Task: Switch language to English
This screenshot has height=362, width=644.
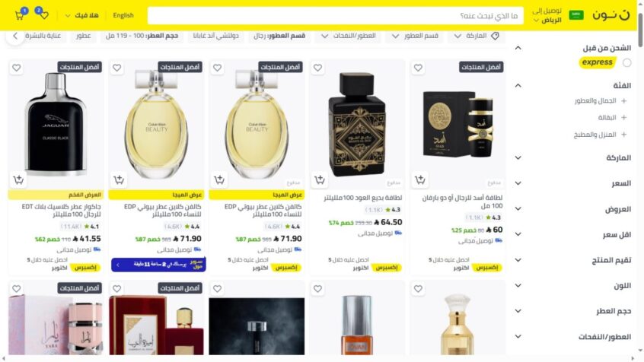Action: (123, 16)
